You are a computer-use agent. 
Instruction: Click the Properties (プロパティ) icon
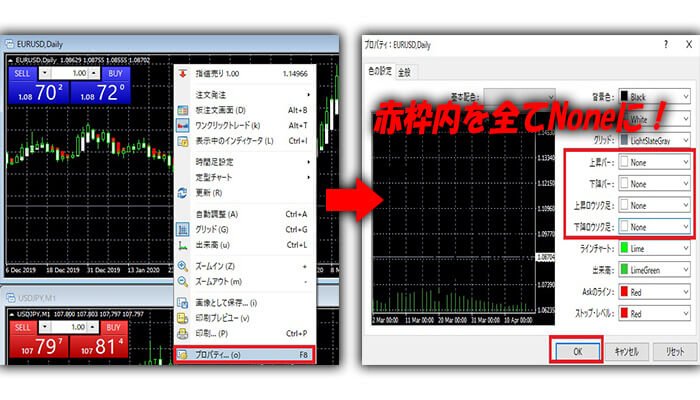point(183,355)
